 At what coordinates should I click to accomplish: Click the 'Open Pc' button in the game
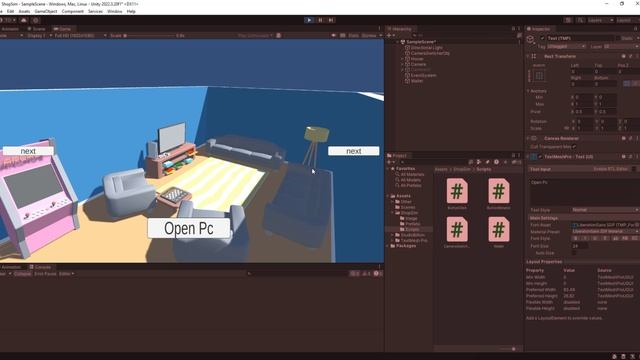tap(189, 228)
